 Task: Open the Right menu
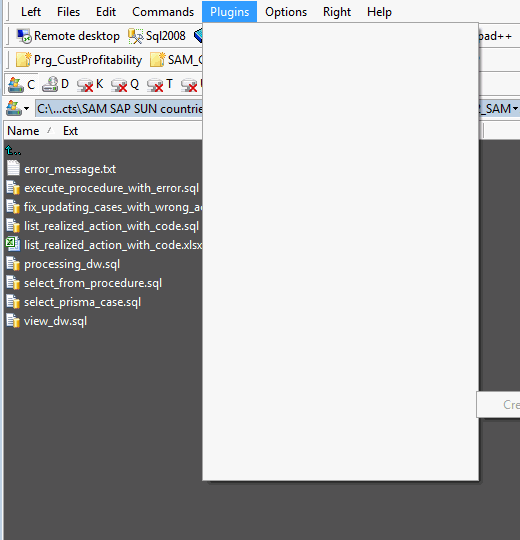337,12
